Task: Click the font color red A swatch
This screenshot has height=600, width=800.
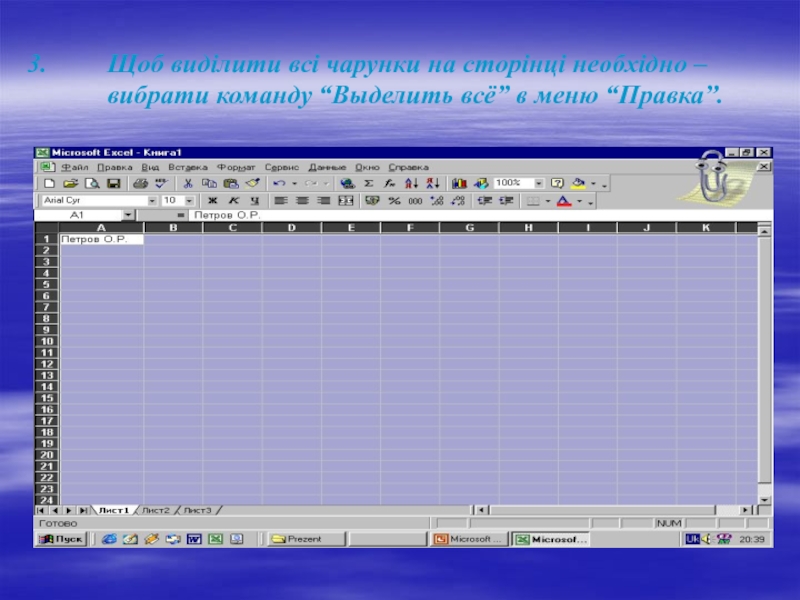Action: (563, 201)
